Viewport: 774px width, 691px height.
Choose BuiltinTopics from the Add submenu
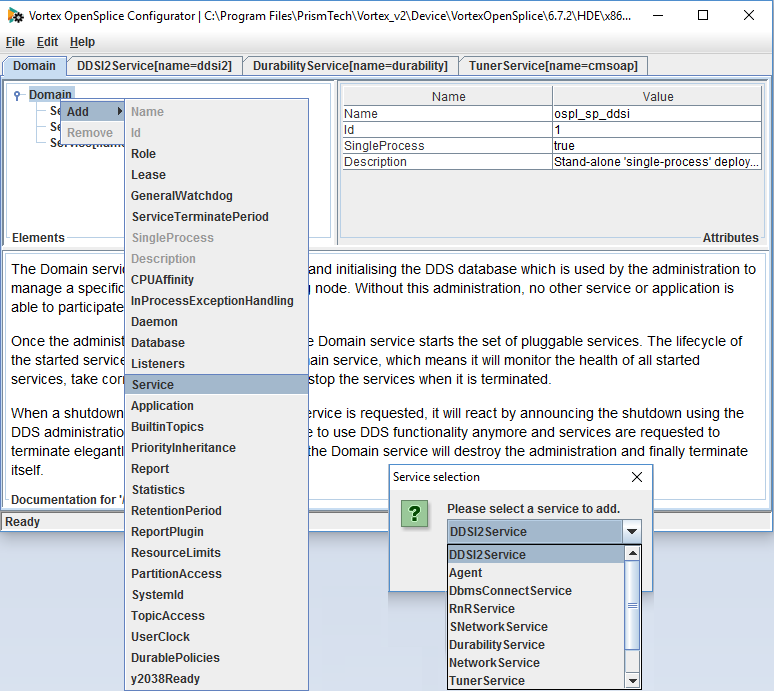(217, 426)
